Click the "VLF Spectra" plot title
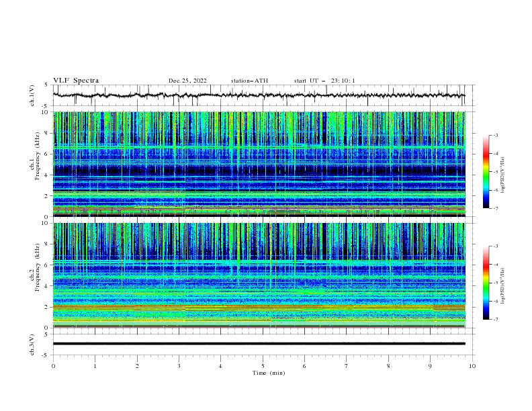Viewport: 532px width, 411px height. [76, 81]
